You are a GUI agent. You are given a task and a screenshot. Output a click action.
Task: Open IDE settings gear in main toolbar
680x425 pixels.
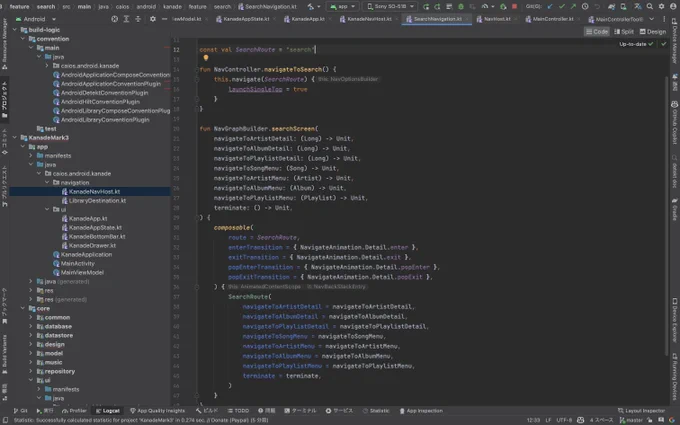[x=661, y=7]
